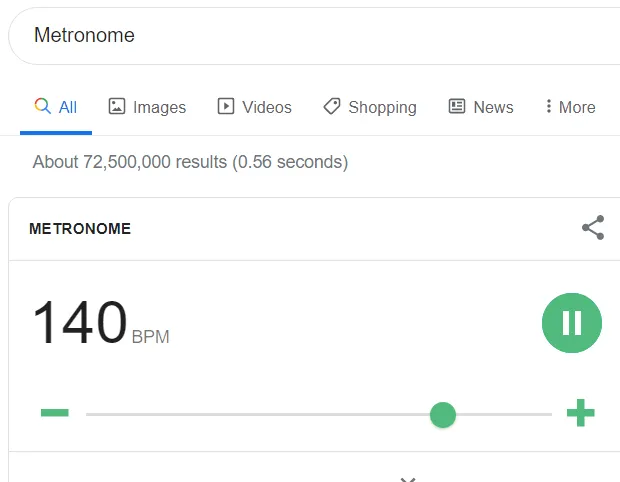Decrease tempo with the minus icon
620x482 pixels.
(54, 413)
